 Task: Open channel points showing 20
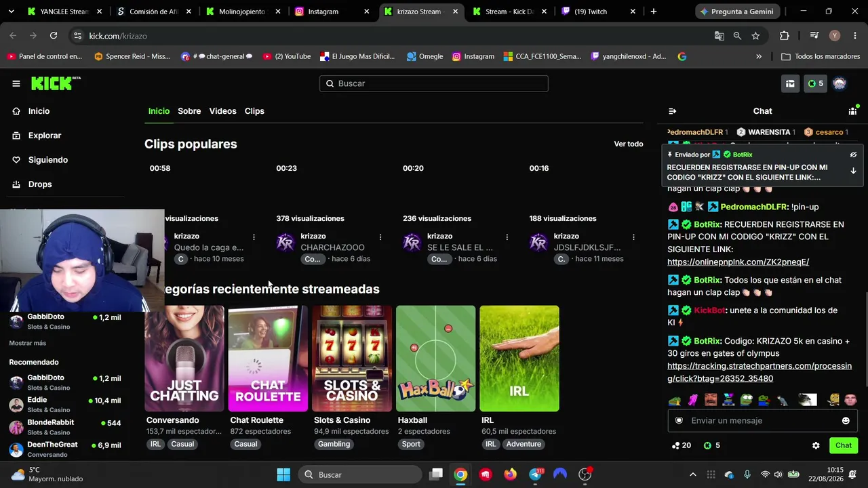681,445
